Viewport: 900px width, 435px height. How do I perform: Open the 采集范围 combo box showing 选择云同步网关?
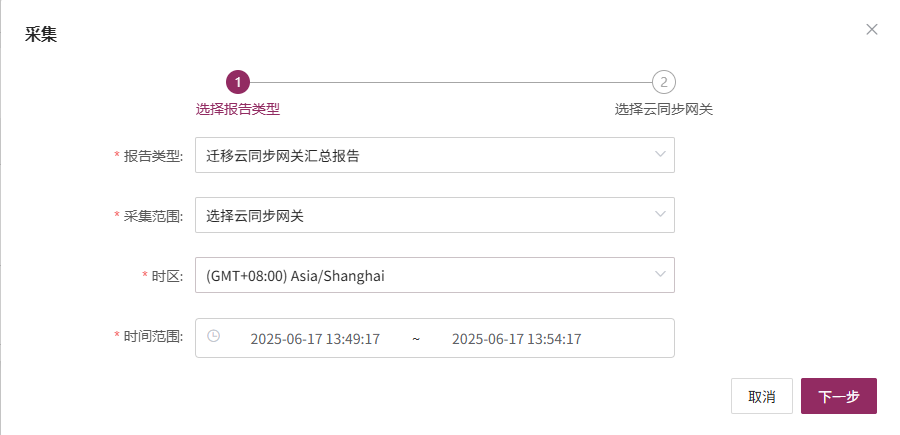[x=435, y=215]
